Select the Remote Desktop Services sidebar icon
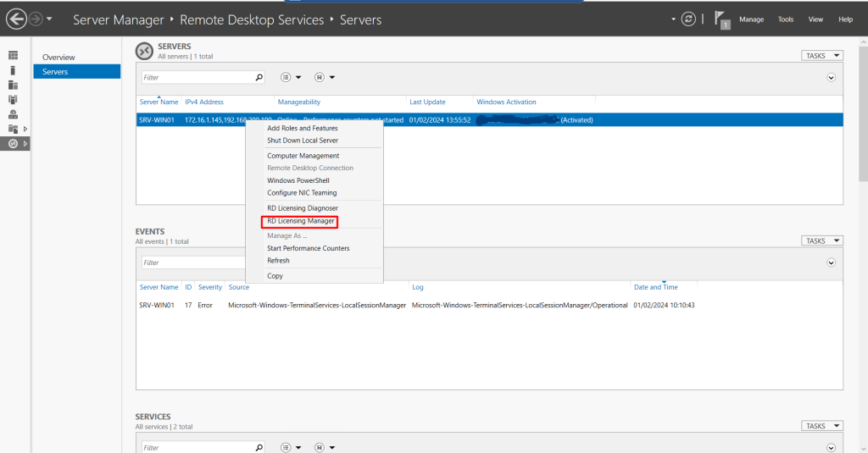The width and height of the screenshot is (868, 453). click(x=13, y=143)
